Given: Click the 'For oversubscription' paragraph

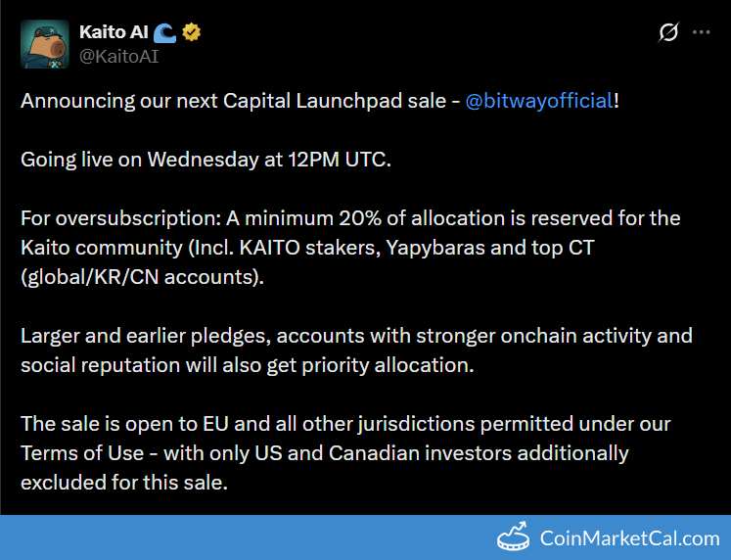Looking at the screenshot, I should coord(350,248).
